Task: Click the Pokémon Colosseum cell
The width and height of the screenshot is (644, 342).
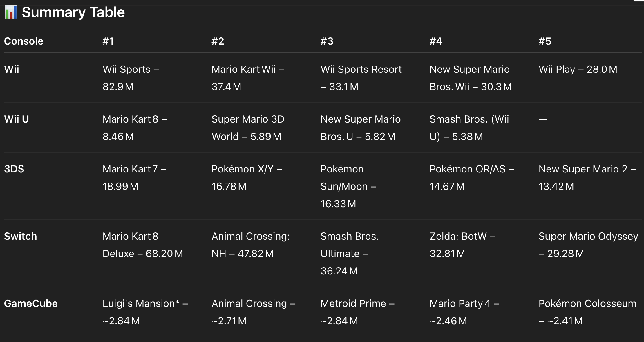Action: (x=587, y=312)
